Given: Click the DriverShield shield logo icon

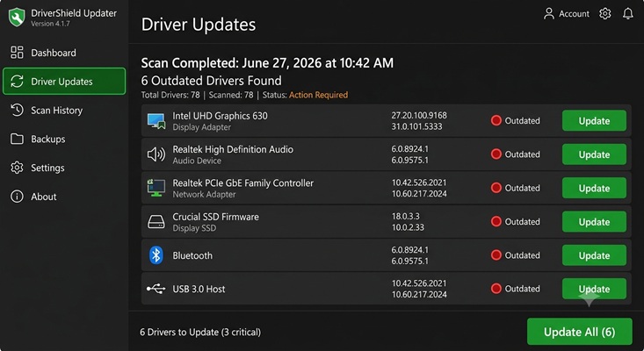Looking at the screenshot, I should tap(17, 18).
